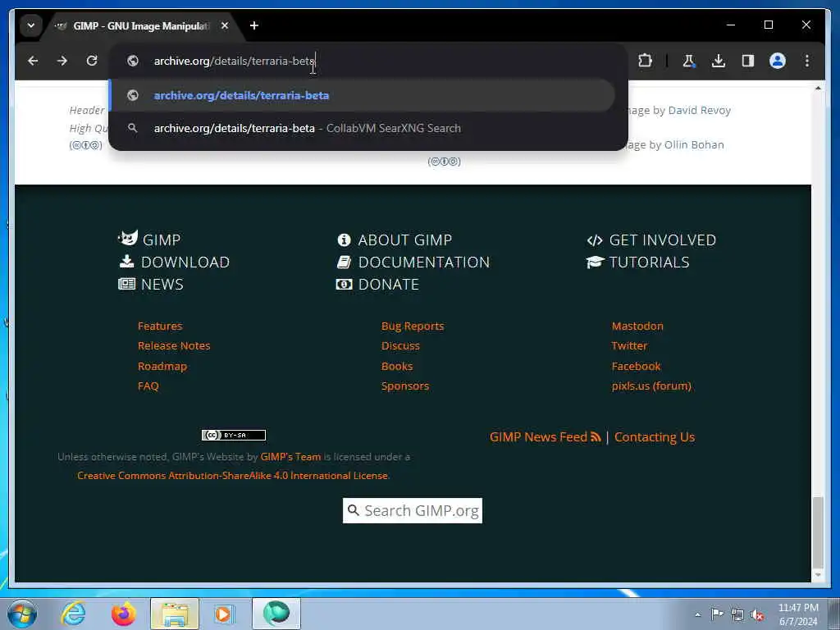Click the book icon beside DOCUMENTATION
This screenshot has height=630, width=840.
coord(344,262)
